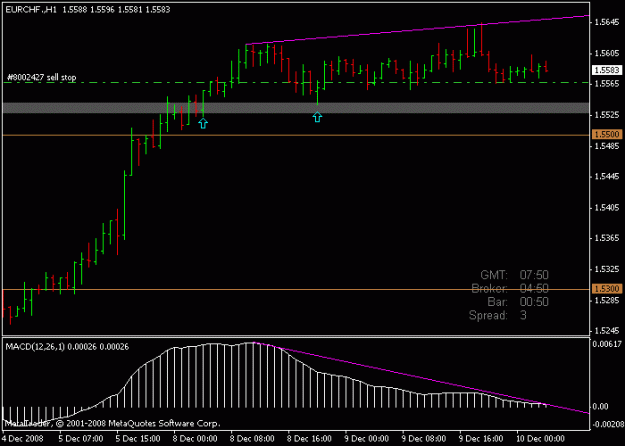Select the '#8002427 sell stop' order label
This screenshot has height=446, width=625.
coord(42,77)
